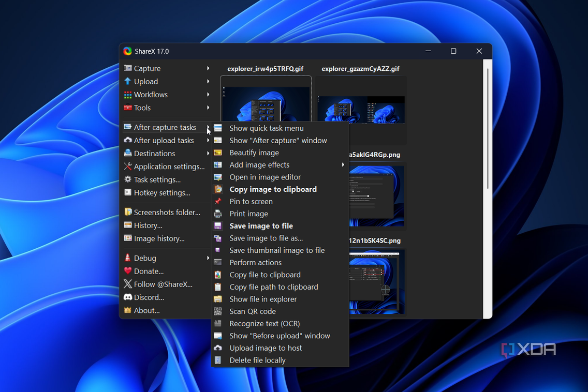Click the Upload arrow icon

pyautogui.click(x=128, y=81)
